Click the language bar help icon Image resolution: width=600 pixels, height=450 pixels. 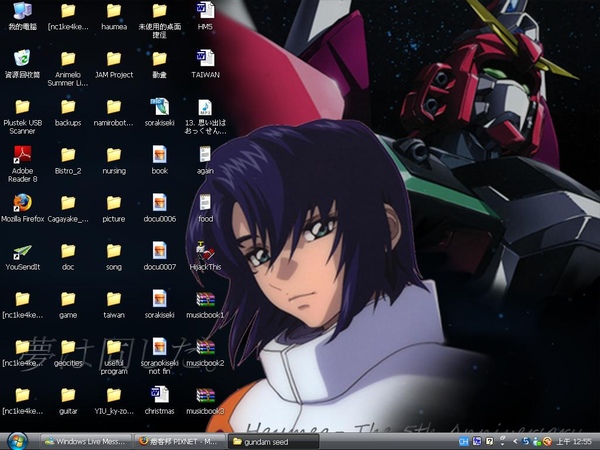[x=489, y=442]
